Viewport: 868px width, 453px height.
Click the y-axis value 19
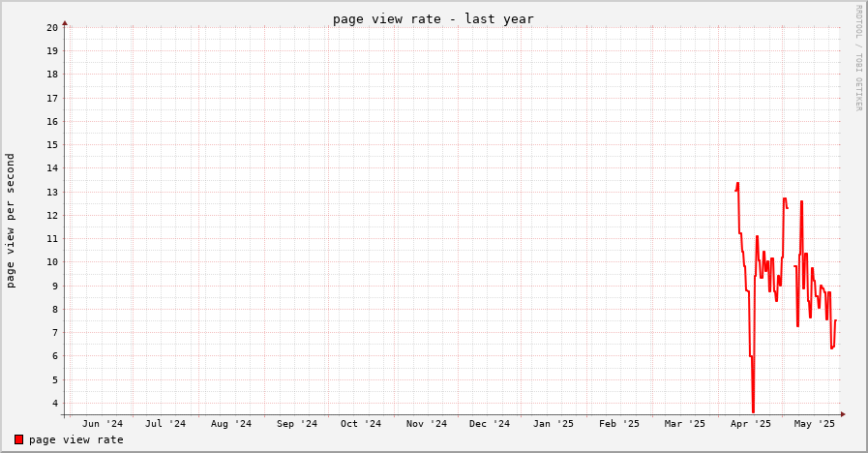pyautogui.click(x=52, y=51)
